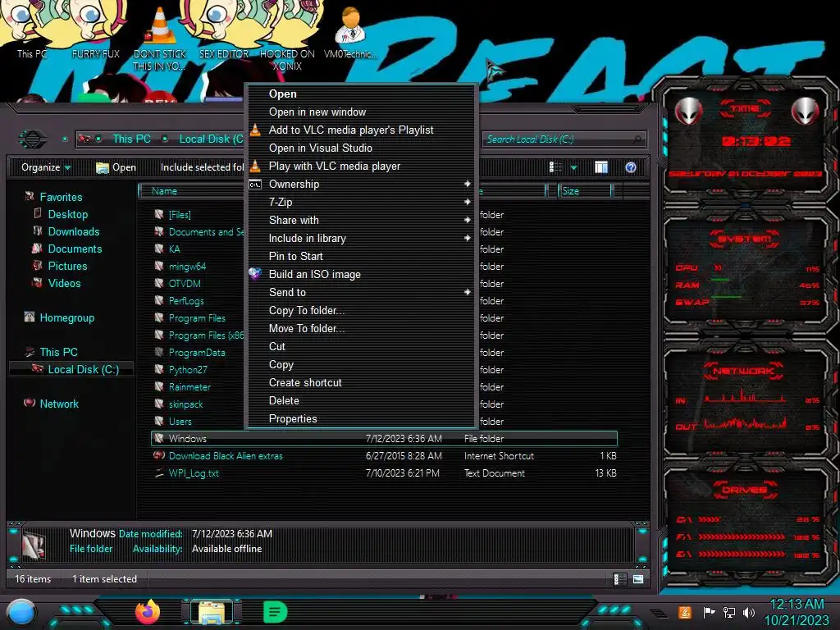Click the explorer back navigation button
The image size is (840, 630).
[x=32, y=139]
